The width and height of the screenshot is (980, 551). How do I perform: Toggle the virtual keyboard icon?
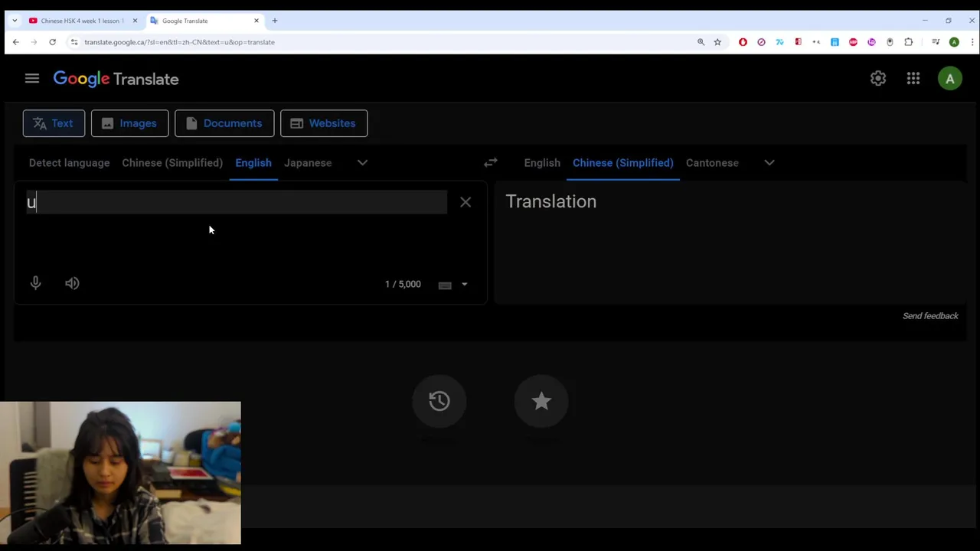pyautogui.click(x=445, y=285)
